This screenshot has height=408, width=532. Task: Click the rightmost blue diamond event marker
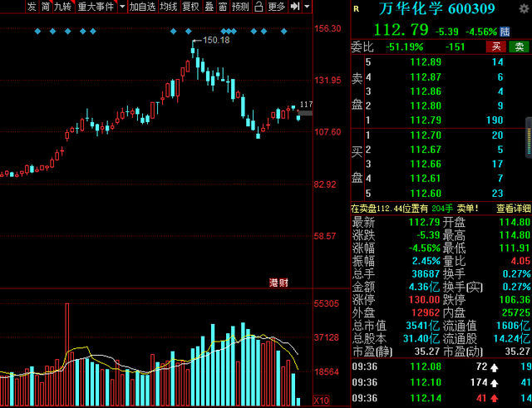coord(284,32)
